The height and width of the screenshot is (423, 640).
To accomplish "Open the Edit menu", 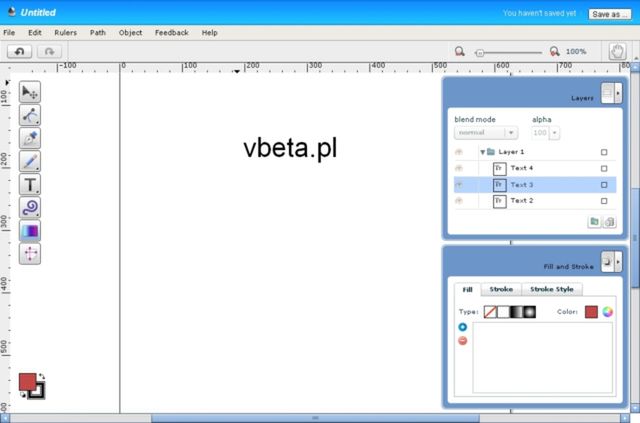I will point(35,33).
